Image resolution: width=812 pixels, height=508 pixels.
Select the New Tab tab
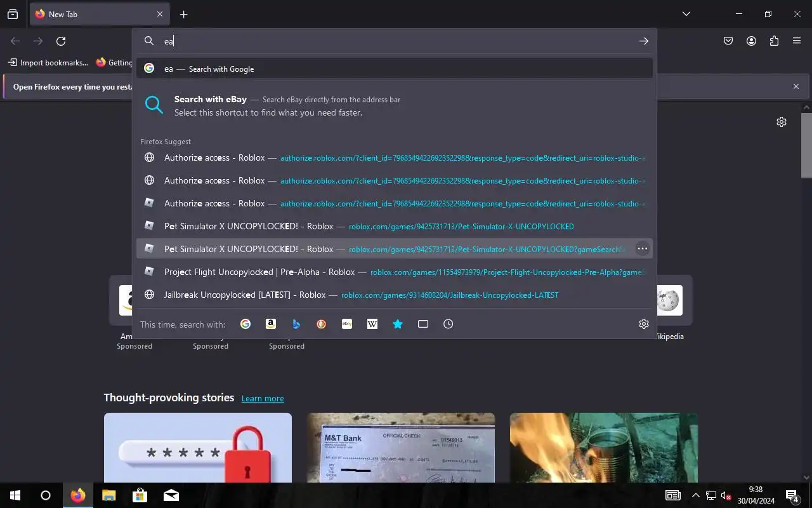(100, 14)
